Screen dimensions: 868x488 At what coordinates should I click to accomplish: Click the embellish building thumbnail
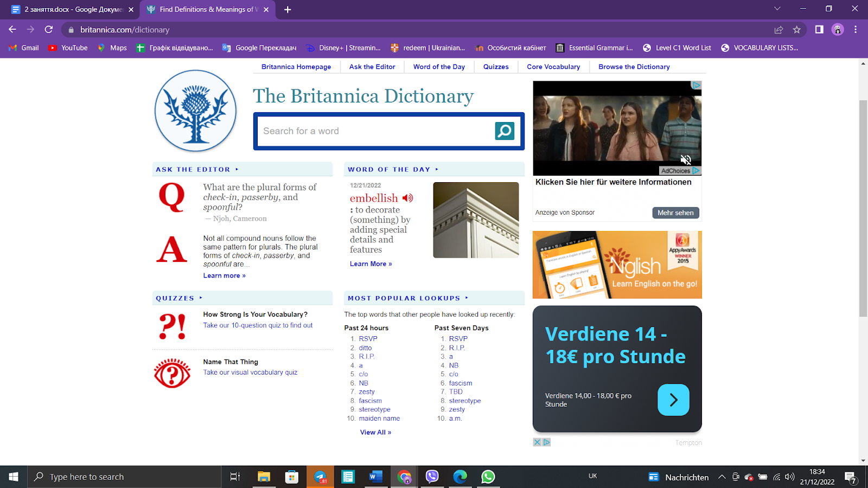(x=476, y=220)
